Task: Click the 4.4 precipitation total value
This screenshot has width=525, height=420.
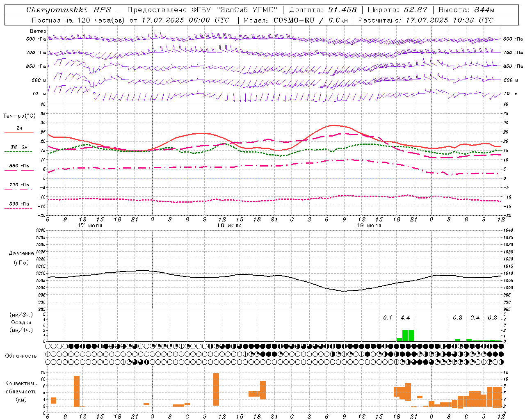Action: pyautogui.click(x=405, y=318)
